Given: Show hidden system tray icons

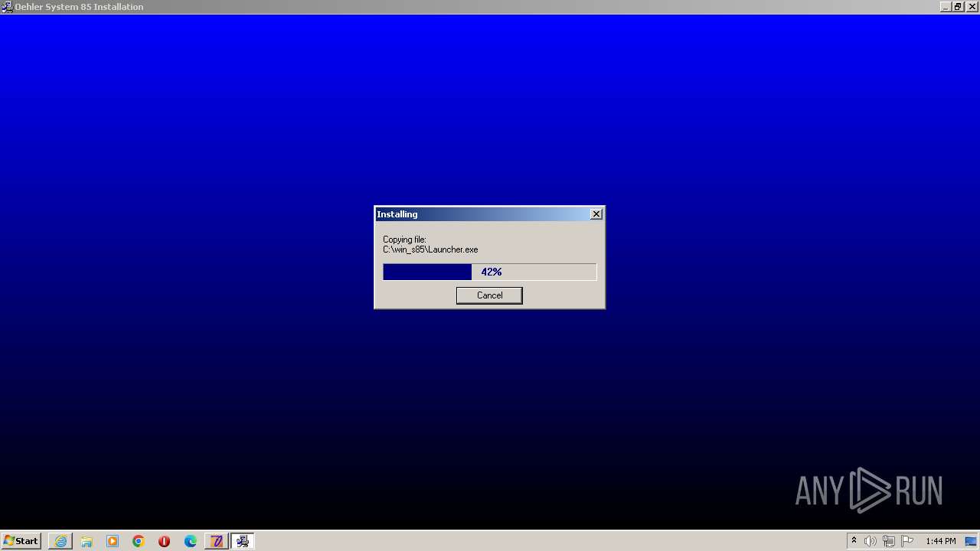Looking at the screenshot, I should click(854, 541).
